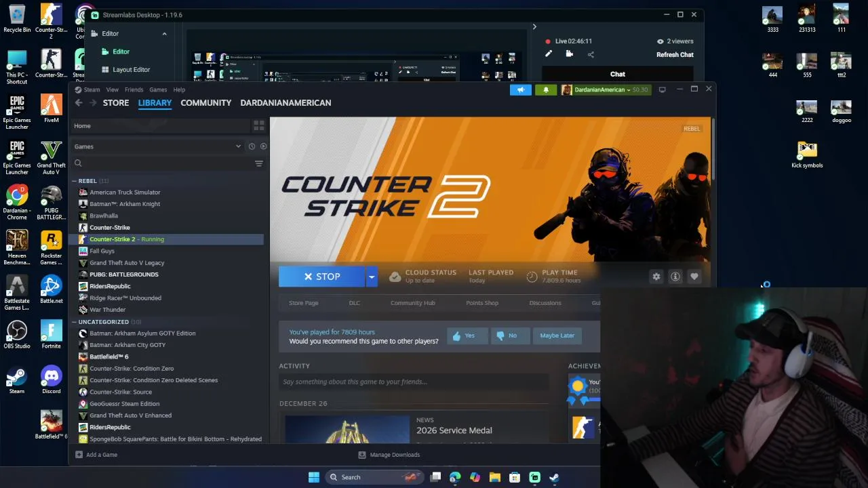868x488 pixels.
Task: Open the 2026 Service Medal news item
Action: pos(454,430)
